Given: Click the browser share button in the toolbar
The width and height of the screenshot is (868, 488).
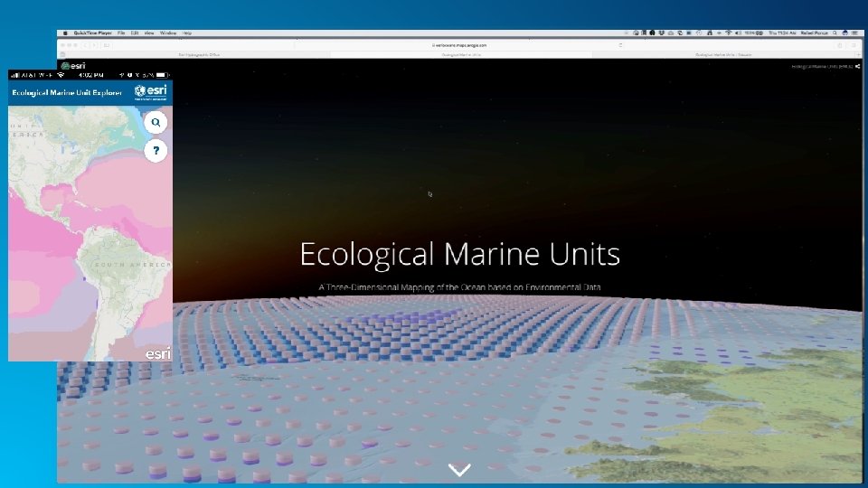Looking at the screenshot, I should click(840, 45).
